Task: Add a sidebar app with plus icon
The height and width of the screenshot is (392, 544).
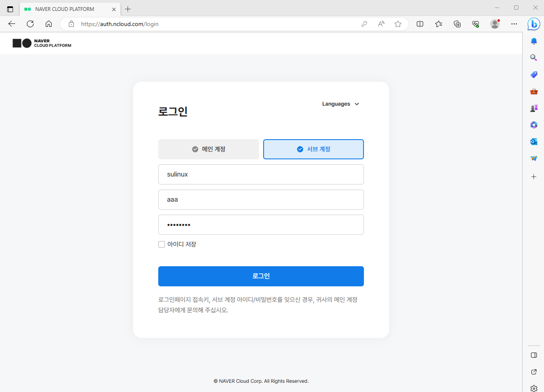Action: (x=534, y=177)
